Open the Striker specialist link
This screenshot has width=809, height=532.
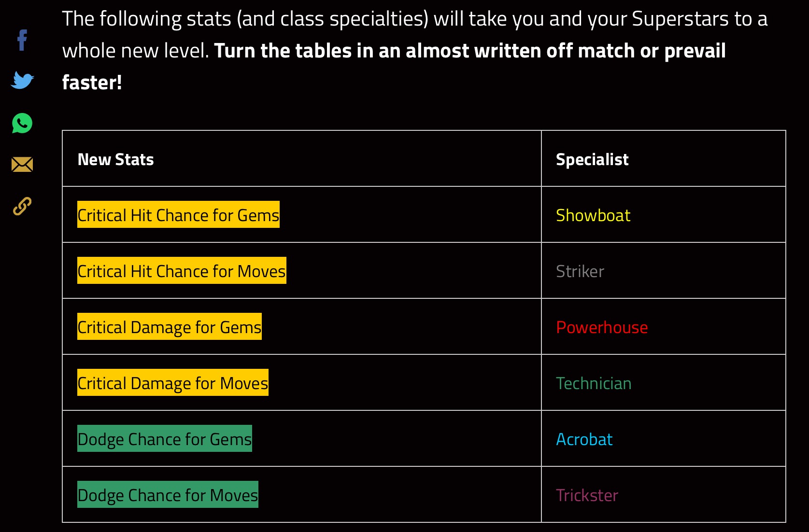(580, 271)
